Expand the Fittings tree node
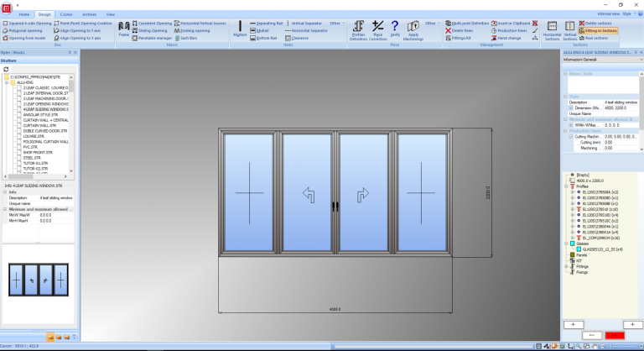The width and height of the screenshot is (644, 351). pyautogui.click(x=565, y=266)
